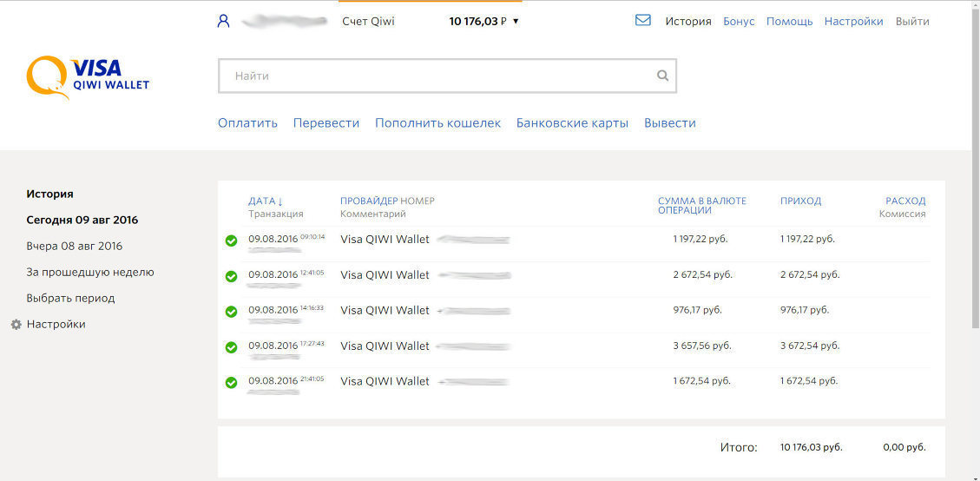This screenshot has height=481, width=980.
Task: Open the Перевести menu
Action: (x=326, y=123)
